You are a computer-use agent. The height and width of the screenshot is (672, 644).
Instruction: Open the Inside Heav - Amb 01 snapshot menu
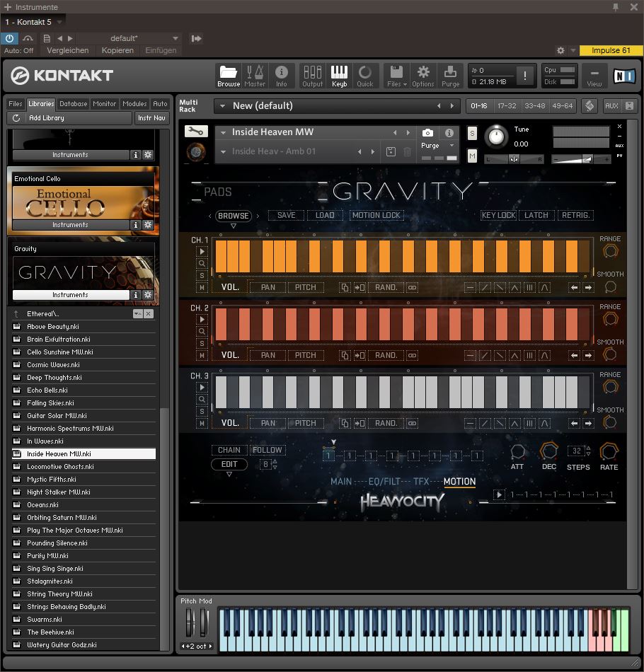pyautogui.click(x=223, y=151)
